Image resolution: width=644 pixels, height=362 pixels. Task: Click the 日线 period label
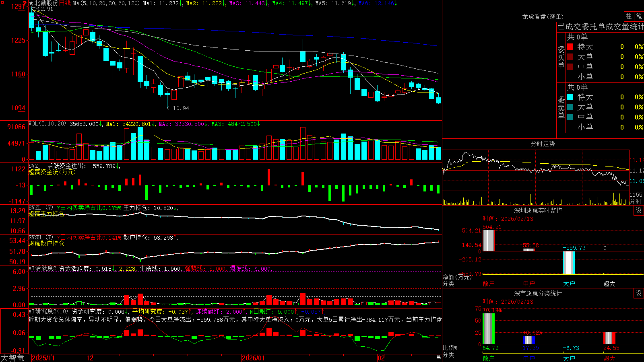65,3
